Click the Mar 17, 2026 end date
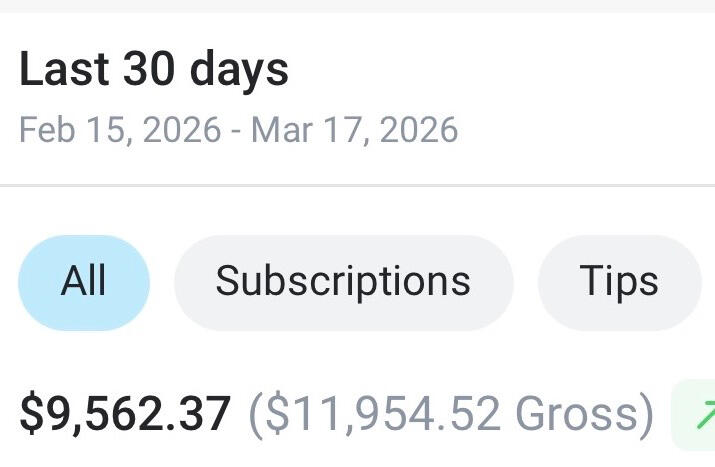 pos(355,130)
